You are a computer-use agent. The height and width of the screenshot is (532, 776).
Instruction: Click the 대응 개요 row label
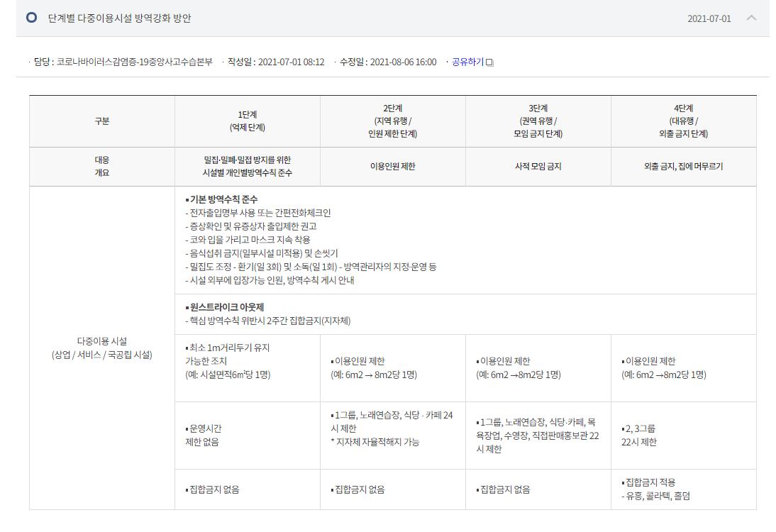102,166
